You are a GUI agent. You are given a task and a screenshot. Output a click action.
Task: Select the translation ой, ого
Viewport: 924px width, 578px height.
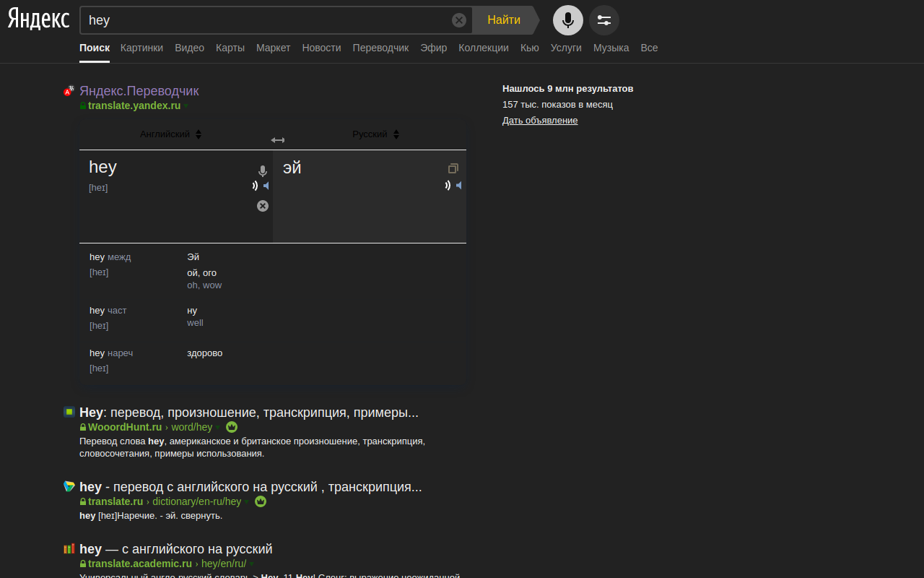coord(201,273)
